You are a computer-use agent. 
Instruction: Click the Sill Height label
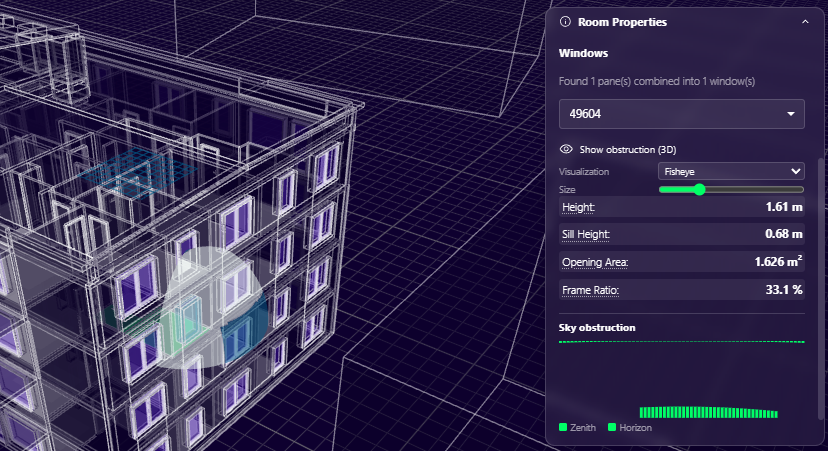coord(586,234)
